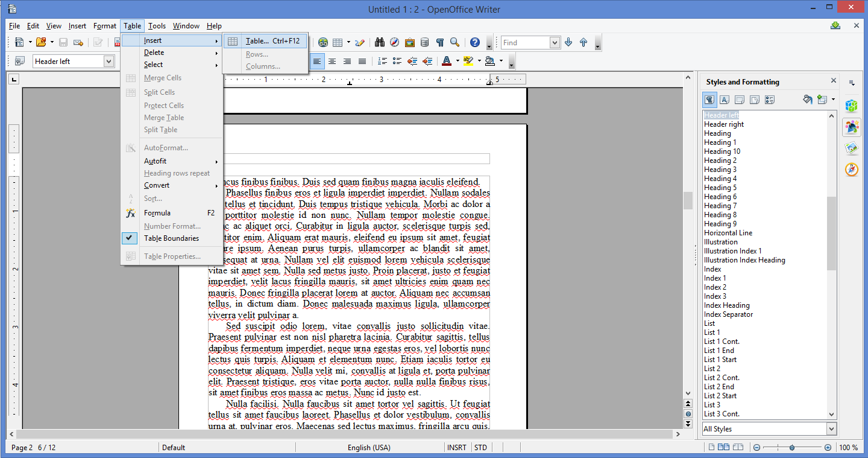Open the Navigation circle button
868x458 pixels.
coord(688,414)
